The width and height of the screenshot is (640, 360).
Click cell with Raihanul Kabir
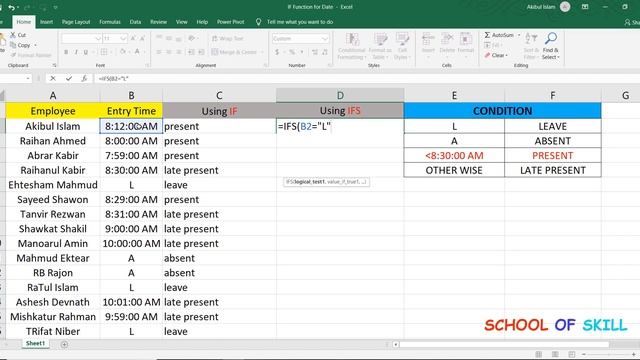(53, 170)
